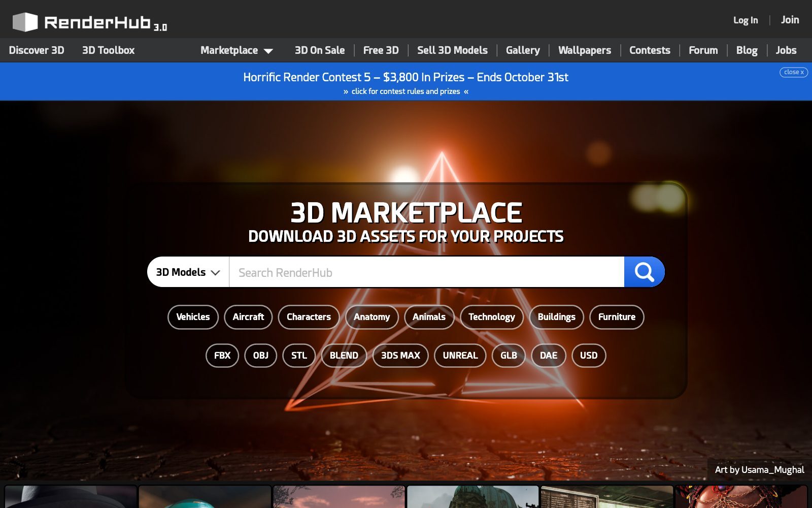Open the Gallery page
This screenshot has width=812, height=508.
click(523, 50)
